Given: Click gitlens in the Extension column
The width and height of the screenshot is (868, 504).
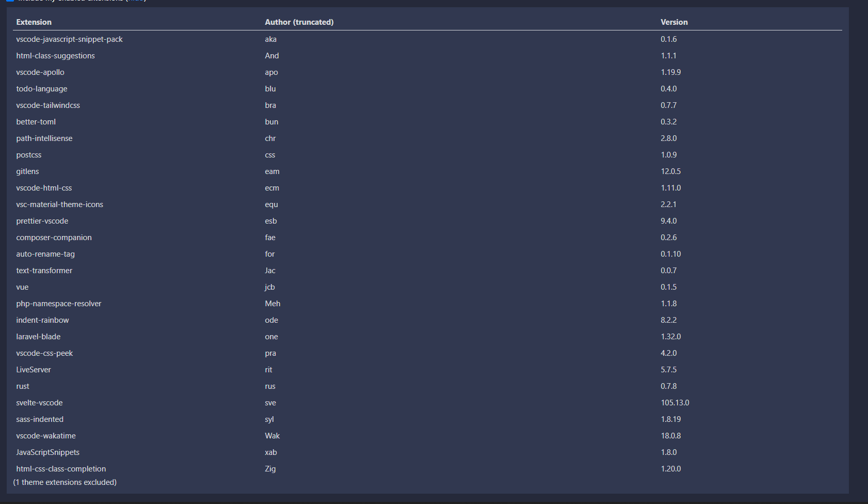Looking at the screenshot, I should (x=27, y=171).
